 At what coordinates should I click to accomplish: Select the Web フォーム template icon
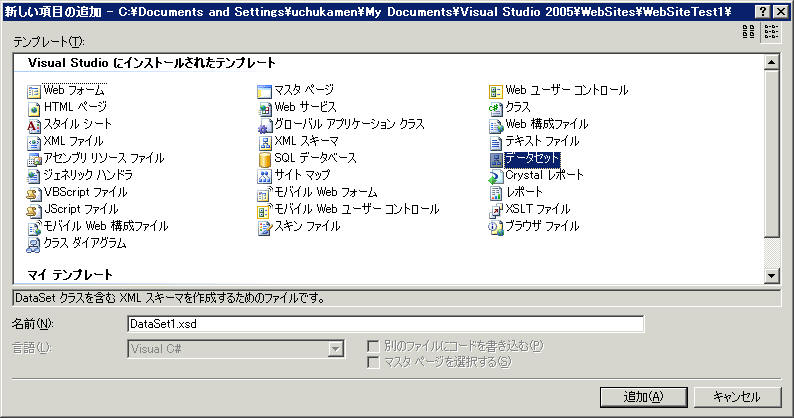click(33, 92)
